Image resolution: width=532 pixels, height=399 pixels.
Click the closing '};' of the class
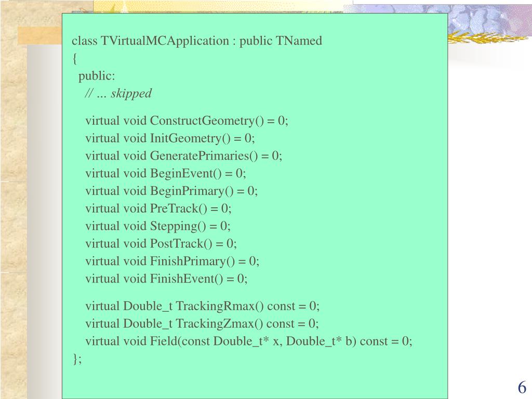pos(77,359)
